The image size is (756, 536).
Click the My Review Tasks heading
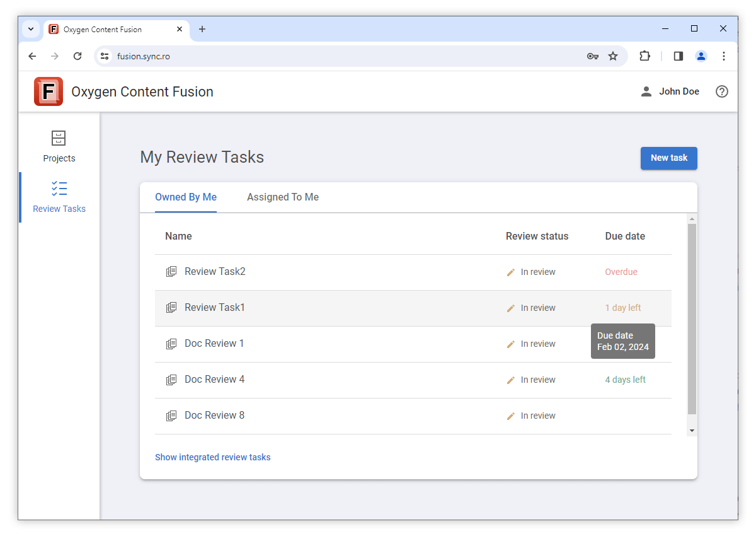tap(202, 157)
